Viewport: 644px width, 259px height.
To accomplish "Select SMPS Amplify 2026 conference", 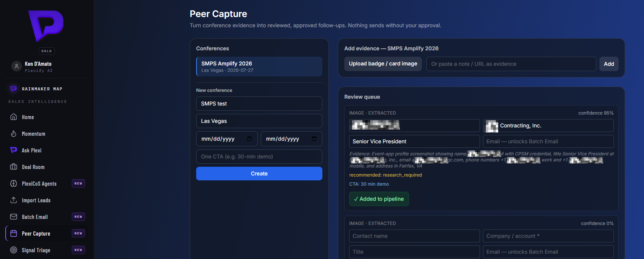I will pos(259,67).
